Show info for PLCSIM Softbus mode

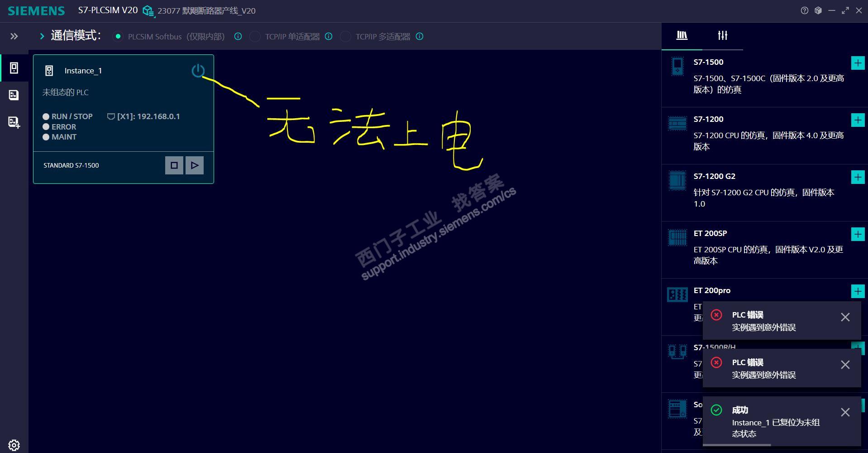(238, 36)
